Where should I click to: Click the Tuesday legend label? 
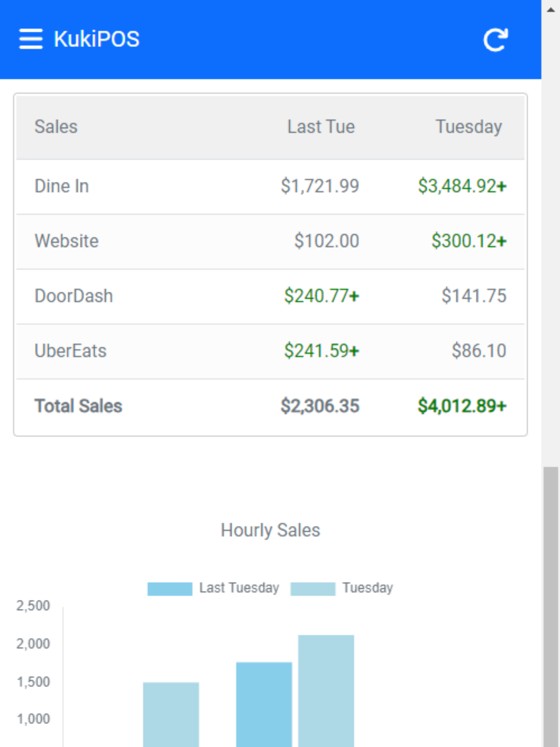tap(368, 588)
